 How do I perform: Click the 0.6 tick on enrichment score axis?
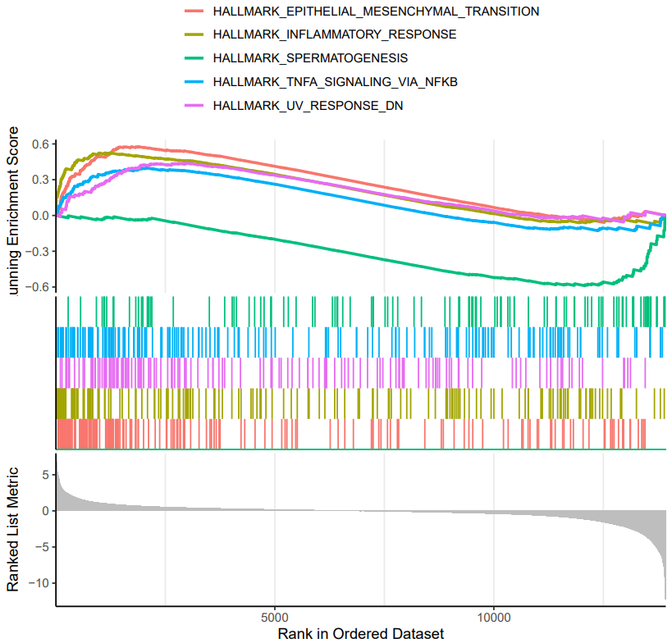coord(41,144)
